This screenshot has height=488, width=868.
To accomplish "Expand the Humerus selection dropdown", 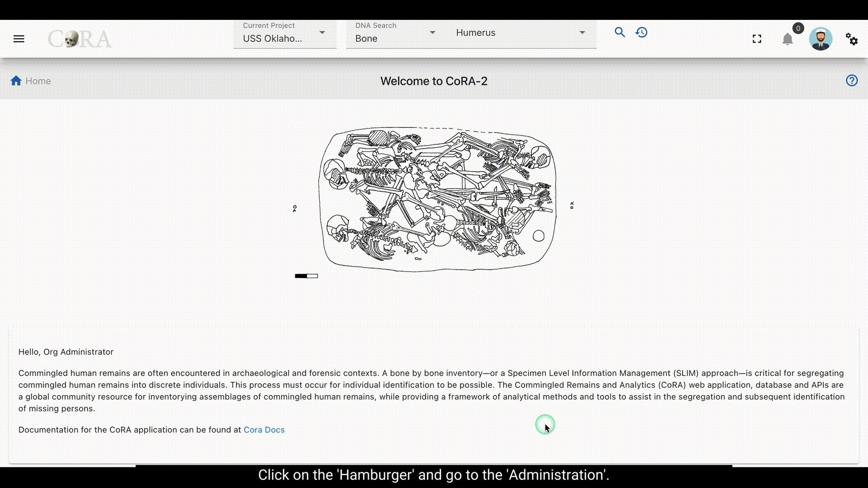I will (521, 33).
